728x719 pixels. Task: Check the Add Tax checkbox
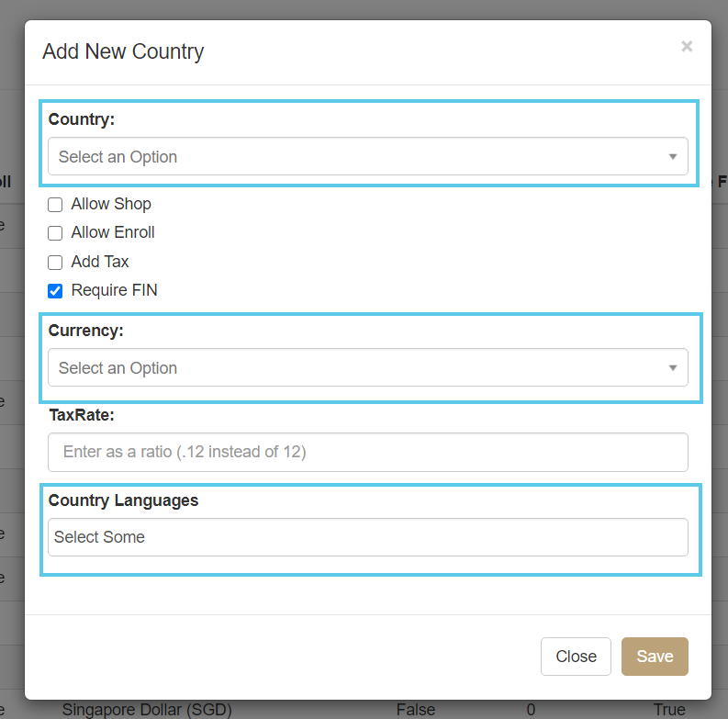(55, 263)
